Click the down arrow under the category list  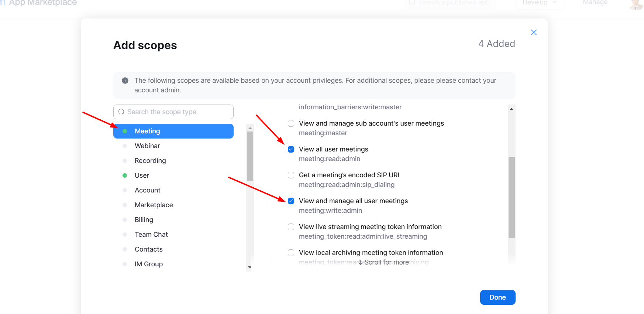click(250, 267)
